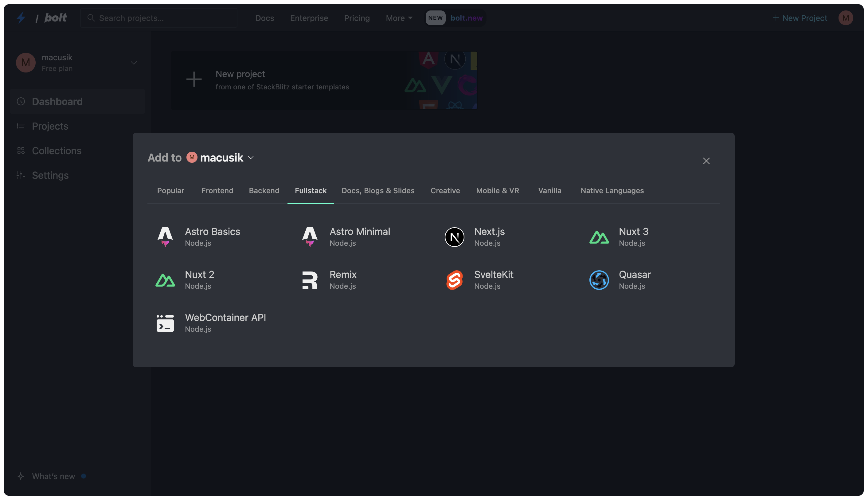The image size is (868, 500).
Task: Go to the Pricing page
Action: point(357,18)
